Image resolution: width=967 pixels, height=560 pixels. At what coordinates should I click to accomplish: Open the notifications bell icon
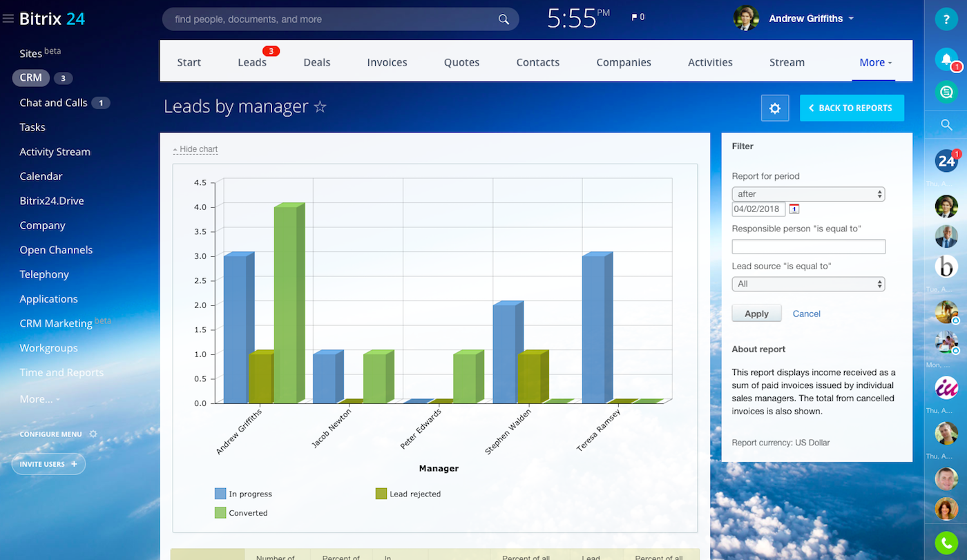(x=946, y=59)
